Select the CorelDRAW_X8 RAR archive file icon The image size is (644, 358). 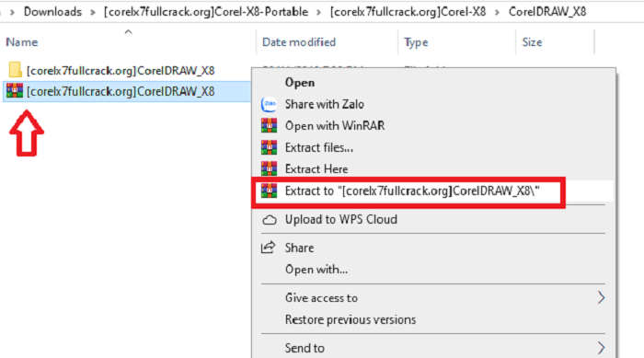pyautogui.click(x=15, y=90)
